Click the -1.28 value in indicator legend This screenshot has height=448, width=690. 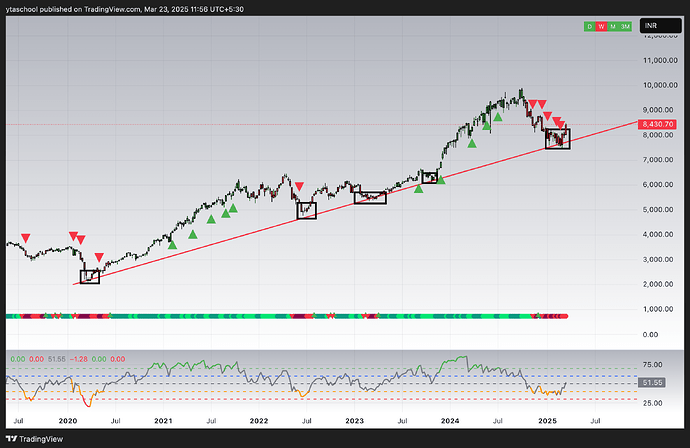(x=78, y=359)
